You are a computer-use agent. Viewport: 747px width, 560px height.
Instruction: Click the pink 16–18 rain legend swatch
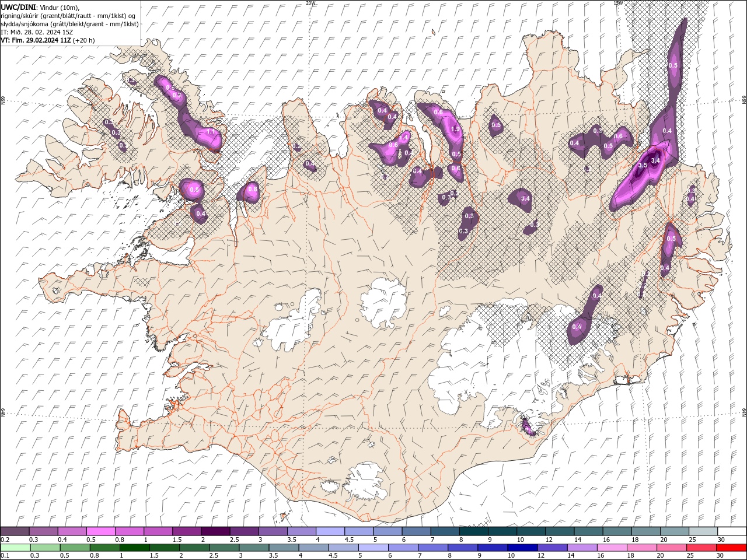point(612,548)
